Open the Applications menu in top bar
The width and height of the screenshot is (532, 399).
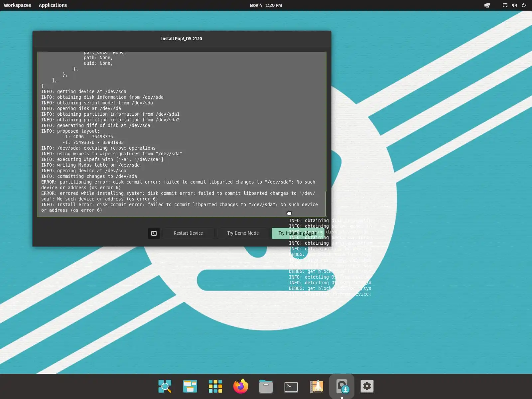point(53,5)
